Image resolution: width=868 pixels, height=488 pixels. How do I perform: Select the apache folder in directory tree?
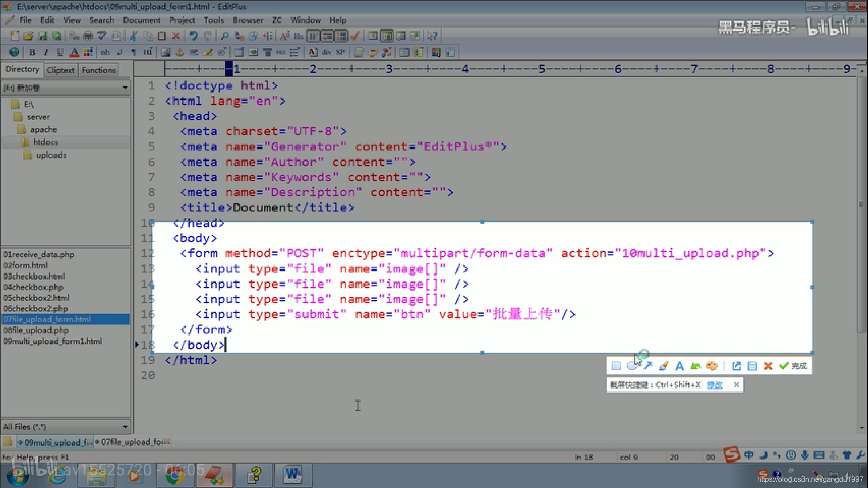tap(43, 130)
